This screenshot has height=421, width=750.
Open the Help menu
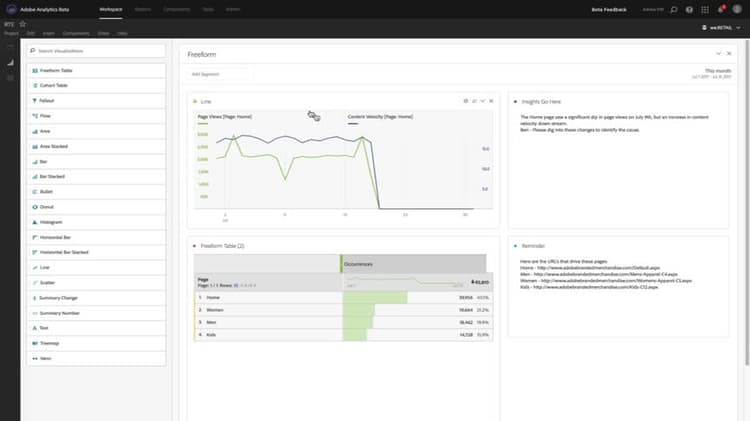(x=122, y=33)
